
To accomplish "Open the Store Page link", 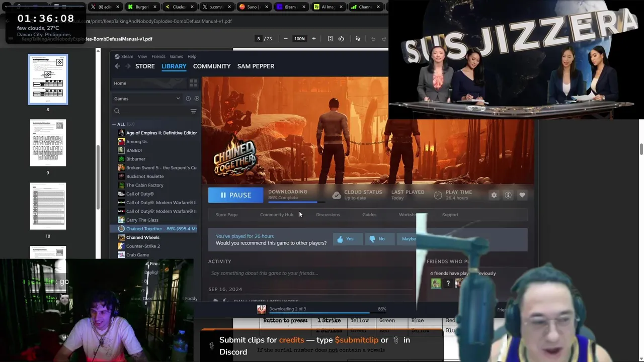I will tap(226, 215).
